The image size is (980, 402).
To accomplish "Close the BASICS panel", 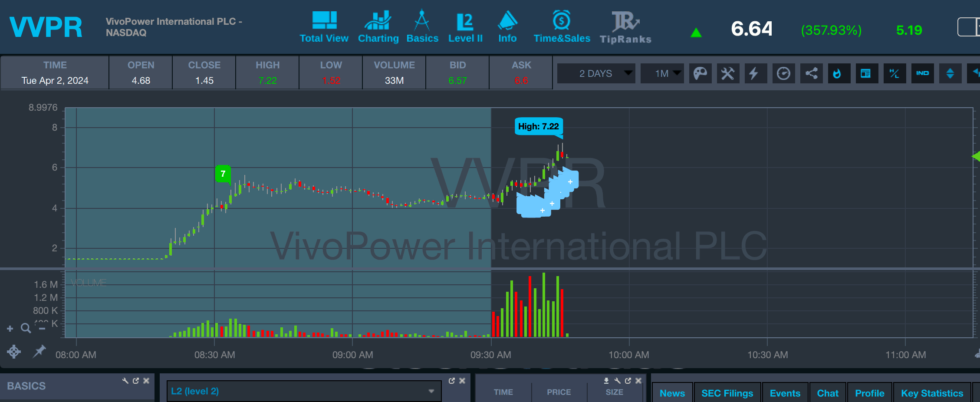I will [x=146, y=381].
